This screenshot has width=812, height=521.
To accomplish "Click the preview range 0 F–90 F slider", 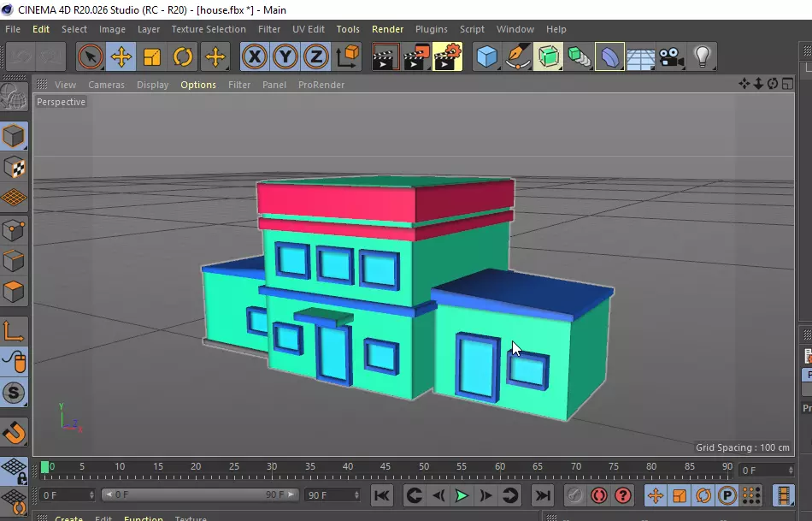I will pos(199,494).
